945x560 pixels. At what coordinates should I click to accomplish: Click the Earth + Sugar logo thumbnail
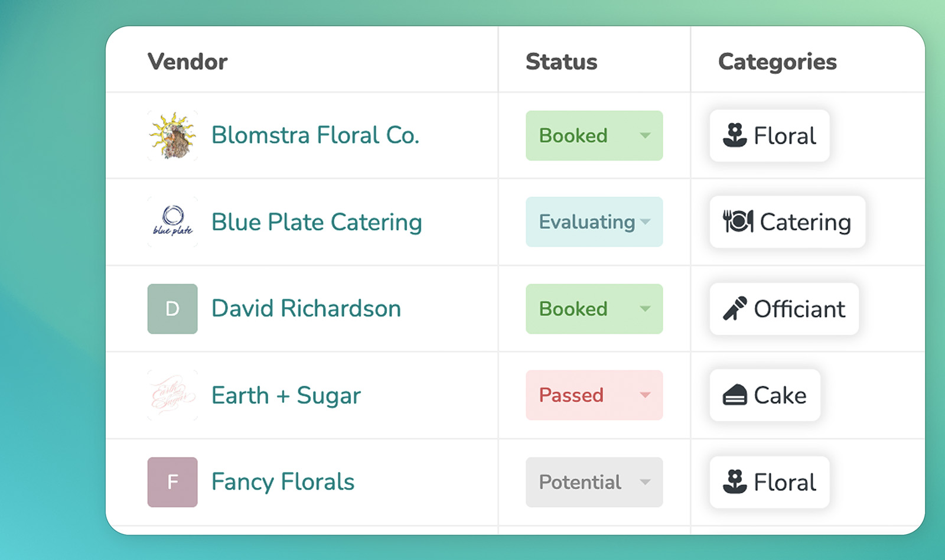point(172,395)
